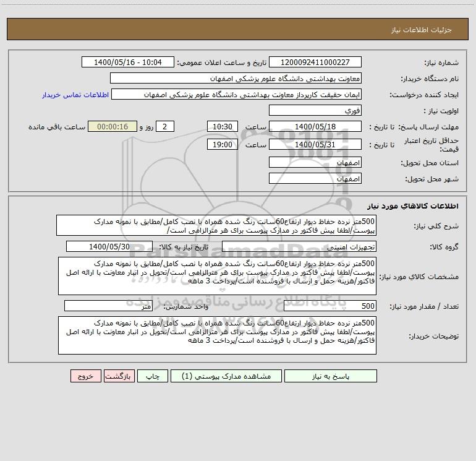476x461 pixels.
Task: Click the quantity field showing 500
Action: [330, 306]
